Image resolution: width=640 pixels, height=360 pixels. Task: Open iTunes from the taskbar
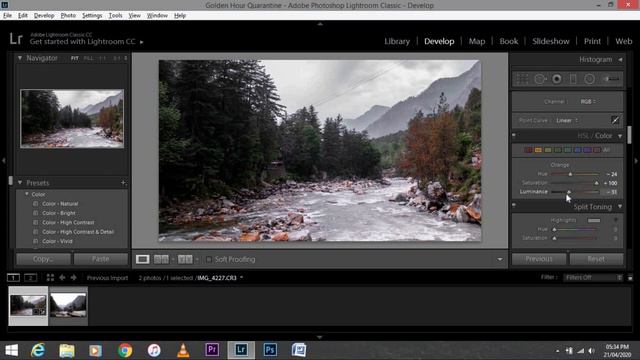pyautogui.click(x=154, y=350)
